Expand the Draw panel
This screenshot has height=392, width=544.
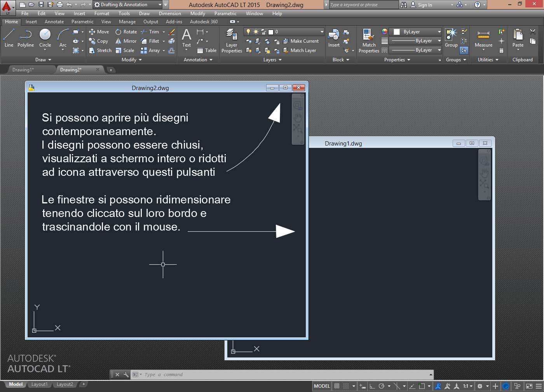pos(43,60)
